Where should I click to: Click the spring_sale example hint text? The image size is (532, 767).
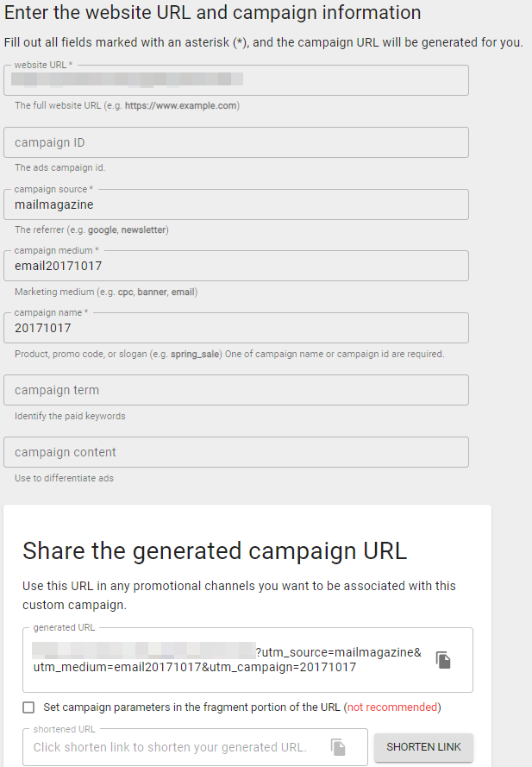click(195, 354)
